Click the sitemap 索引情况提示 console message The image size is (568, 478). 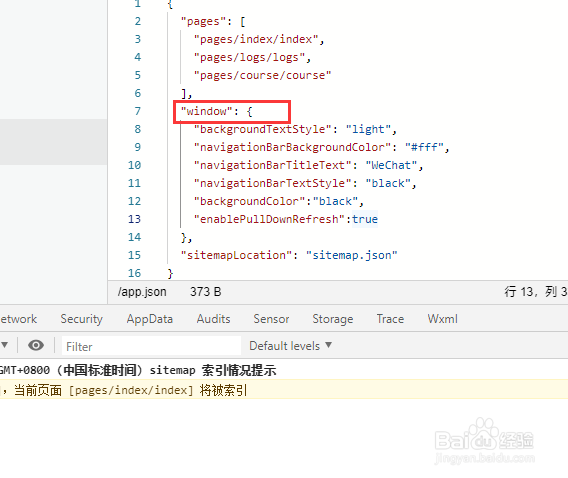[x=213, y=370]
